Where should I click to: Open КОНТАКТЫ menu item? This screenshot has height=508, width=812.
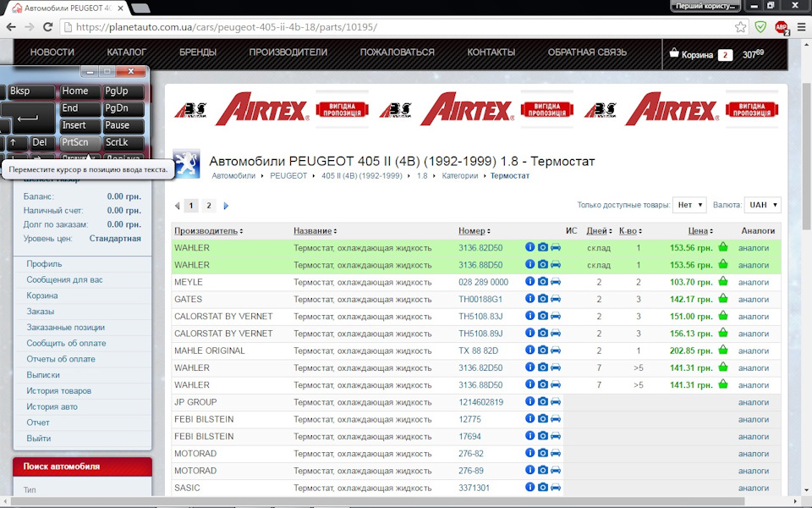point(491,52)
